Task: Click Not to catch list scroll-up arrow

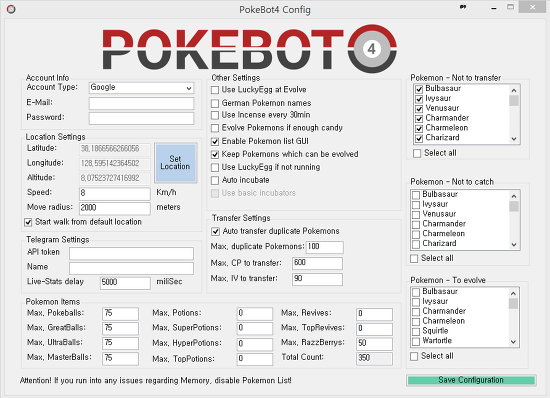Action: tap(514, 196)
